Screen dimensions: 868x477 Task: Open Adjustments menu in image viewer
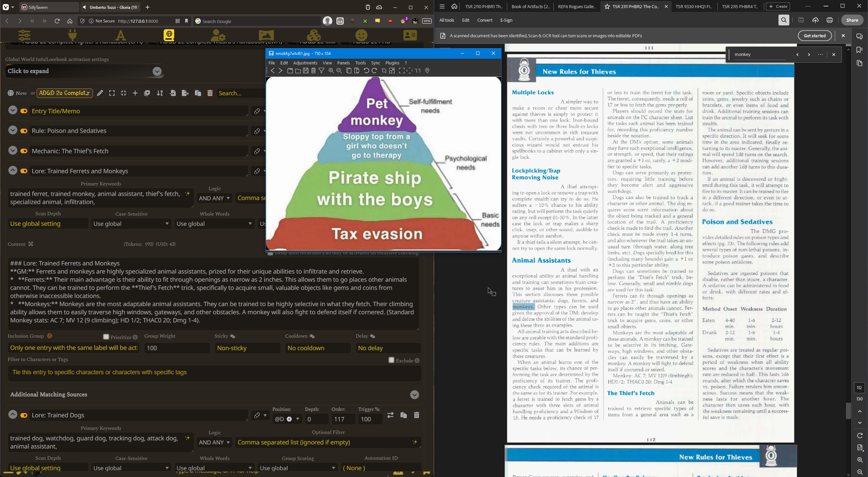[x=305, y=63]
